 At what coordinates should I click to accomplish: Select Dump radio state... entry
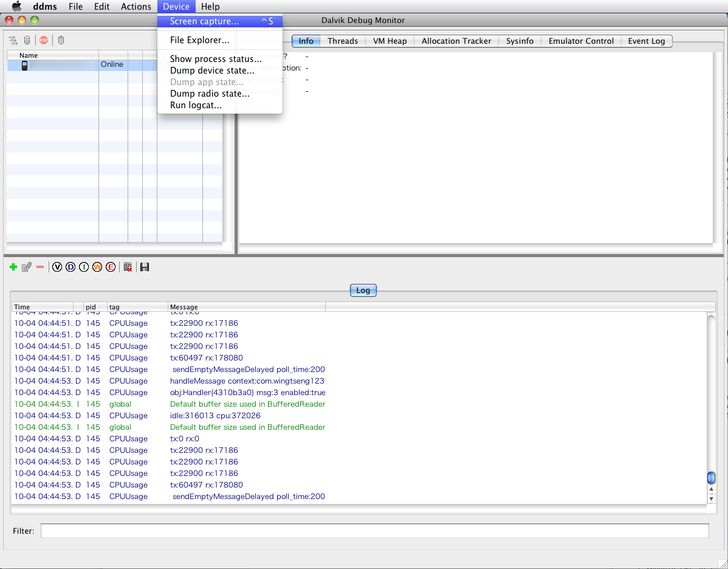[220, 94]
